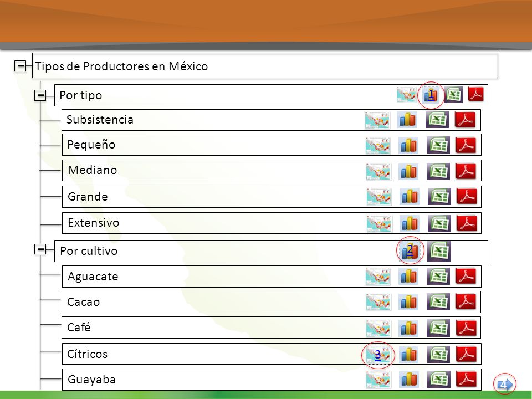532x399 pixels.
Task: Select the Cacao row label
Action: pos(84,302)
